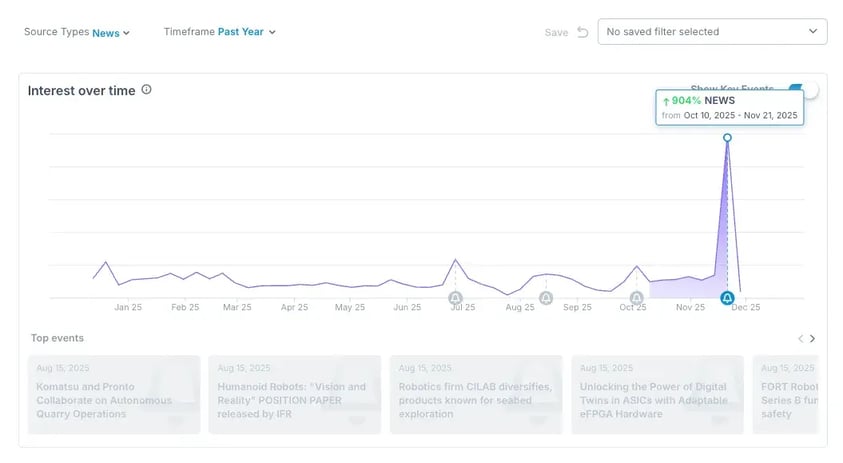Click the key event bell marker near Aug 25
Image resolution: width=843 pixels, height=463 pixels.
pos(546,298)
